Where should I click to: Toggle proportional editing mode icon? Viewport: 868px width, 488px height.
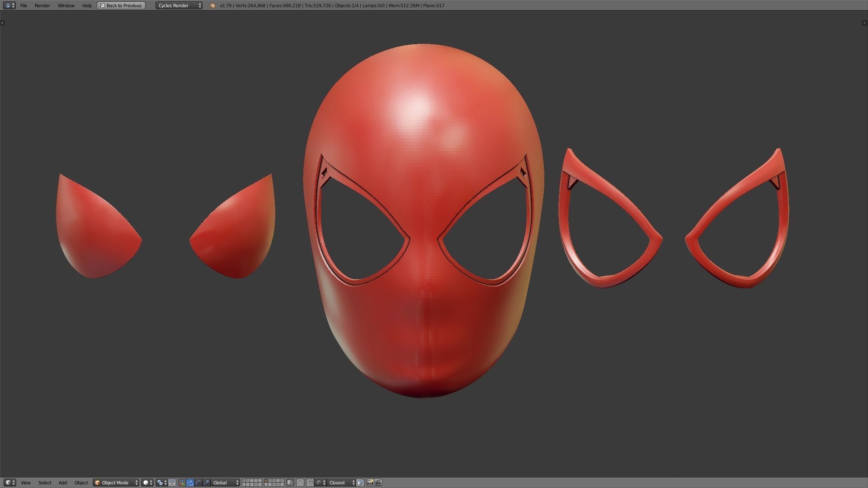pyautogui.click(x=300, y=483)
